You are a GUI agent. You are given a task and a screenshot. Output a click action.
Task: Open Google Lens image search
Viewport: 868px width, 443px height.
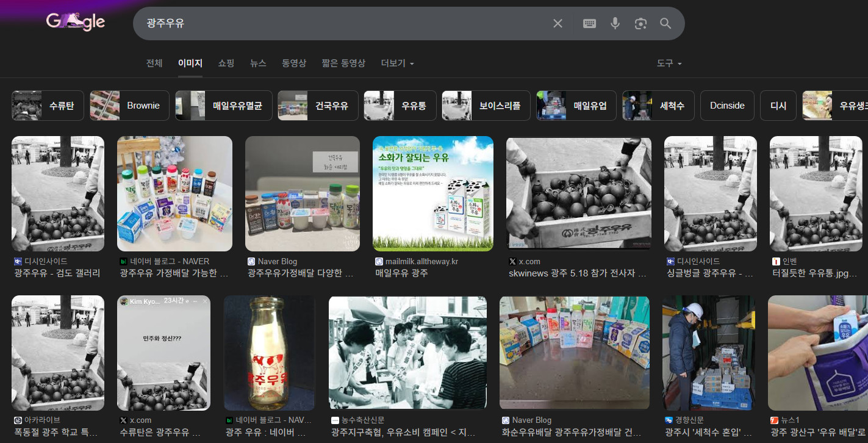[x=640, y=24]
